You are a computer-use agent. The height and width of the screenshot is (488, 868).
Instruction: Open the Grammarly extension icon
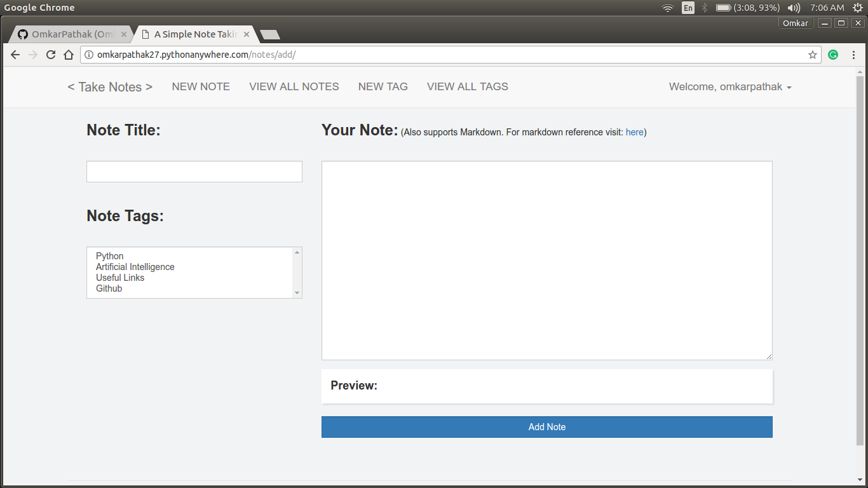pyautogui.click(x=833, y=55)
